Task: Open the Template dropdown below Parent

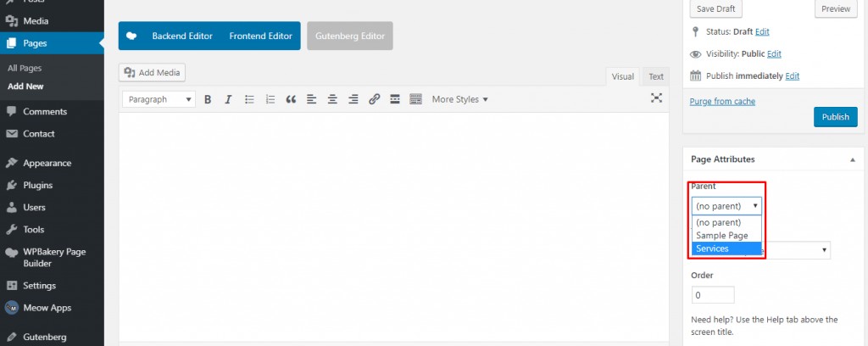Action: click(797, 250)
